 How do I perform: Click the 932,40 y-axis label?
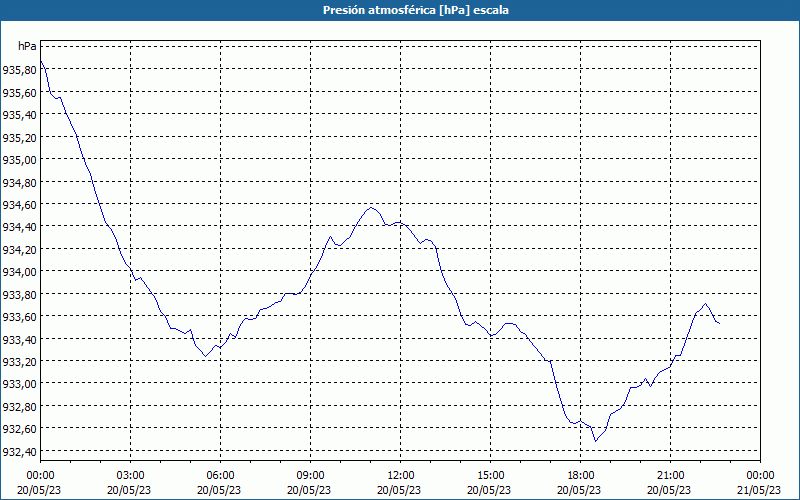click(x=19, y=451)
